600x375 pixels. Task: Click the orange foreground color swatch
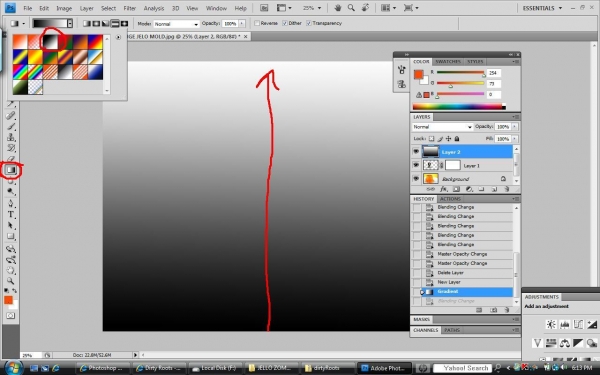[x=8, y=300]
